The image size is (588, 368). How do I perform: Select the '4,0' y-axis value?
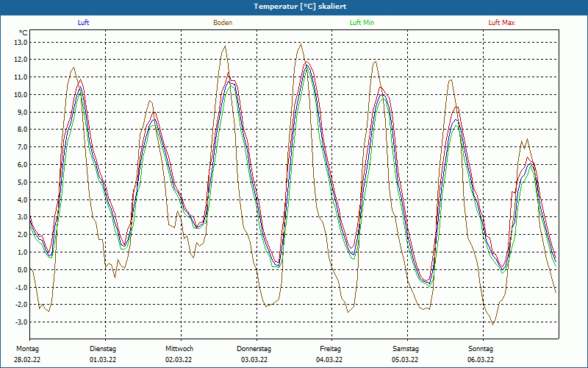22,199
